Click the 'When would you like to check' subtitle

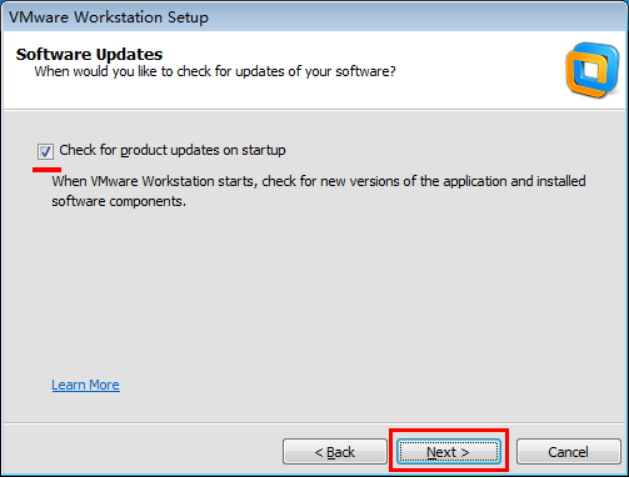point(214,72)
